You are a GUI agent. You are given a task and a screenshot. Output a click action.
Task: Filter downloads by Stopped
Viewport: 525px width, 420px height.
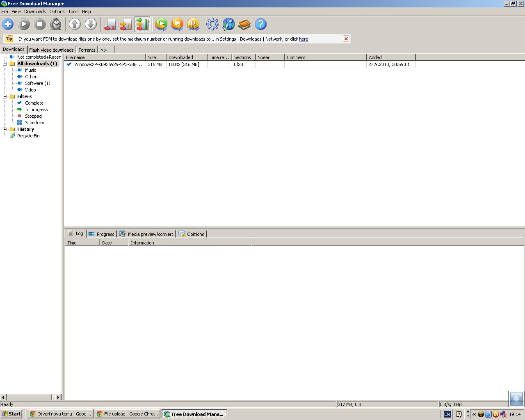(x=33, y=116)
